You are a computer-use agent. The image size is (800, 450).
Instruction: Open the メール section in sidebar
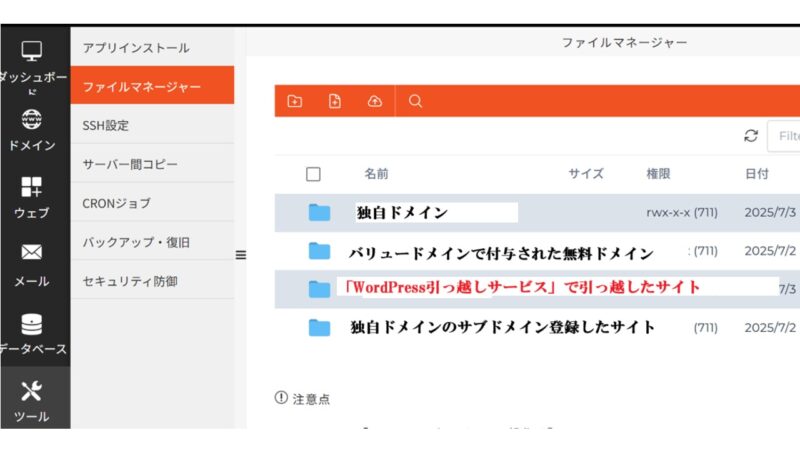(x=32, y=265)
